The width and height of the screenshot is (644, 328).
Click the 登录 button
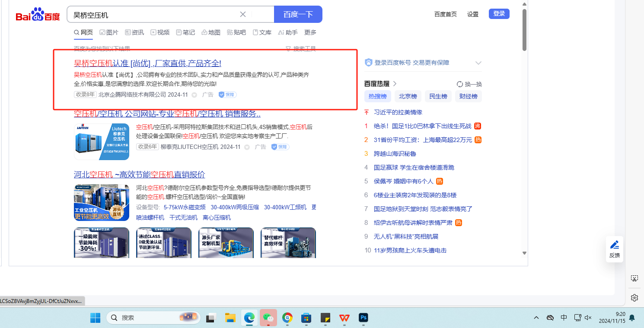coord(499,14)
